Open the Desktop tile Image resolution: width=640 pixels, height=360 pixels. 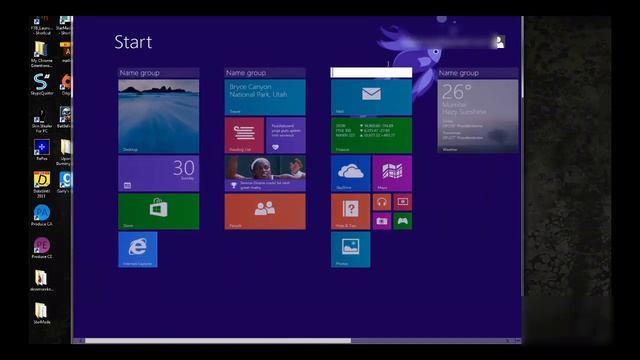159,116
